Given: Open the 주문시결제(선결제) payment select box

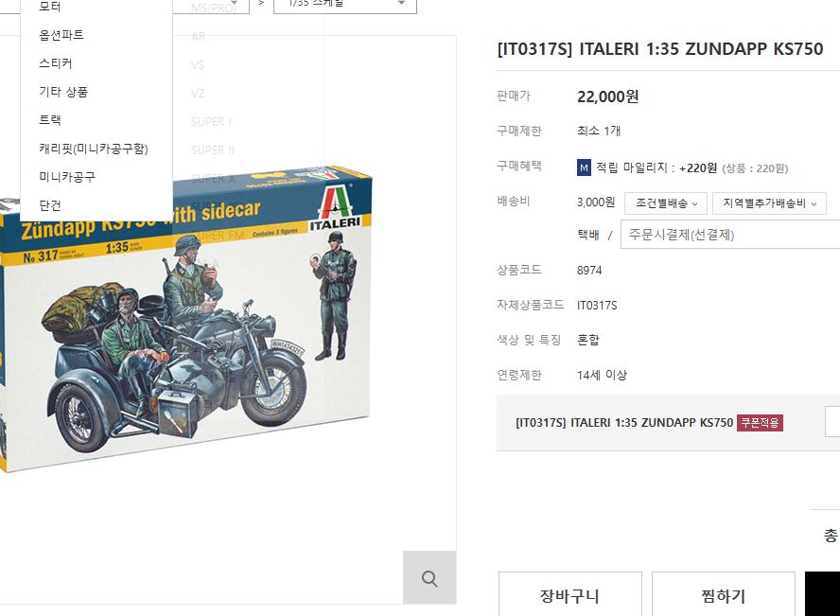Looking at the screenshot, I should [x=730, y=234].
